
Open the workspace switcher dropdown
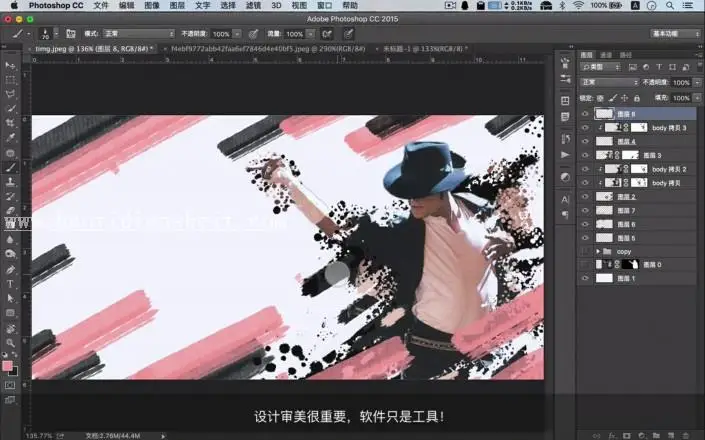[x=675, y=34]
